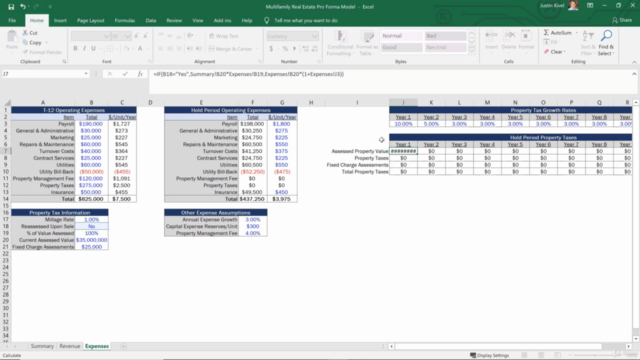
Task: Switch to the Insert ribbon tab
Action: pyautogui.click(x=60, y=20)
